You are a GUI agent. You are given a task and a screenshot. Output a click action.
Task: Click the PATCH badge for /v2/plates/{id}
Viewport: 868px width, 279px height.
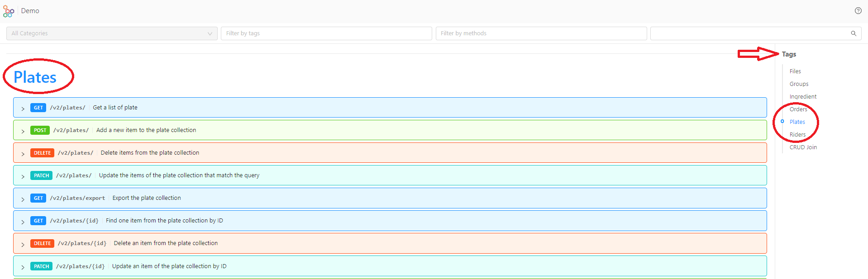(41, 266)
